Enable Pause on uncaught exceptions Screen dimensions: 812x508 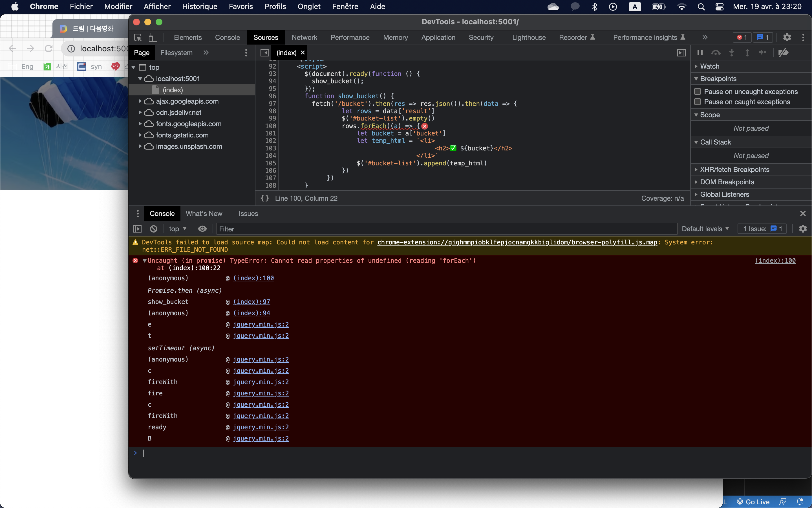(698, 91)
